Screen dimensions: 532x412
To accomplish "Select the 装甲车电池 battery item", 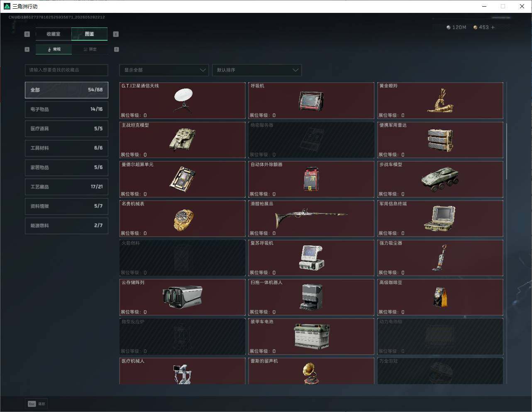I will [311, 336].
